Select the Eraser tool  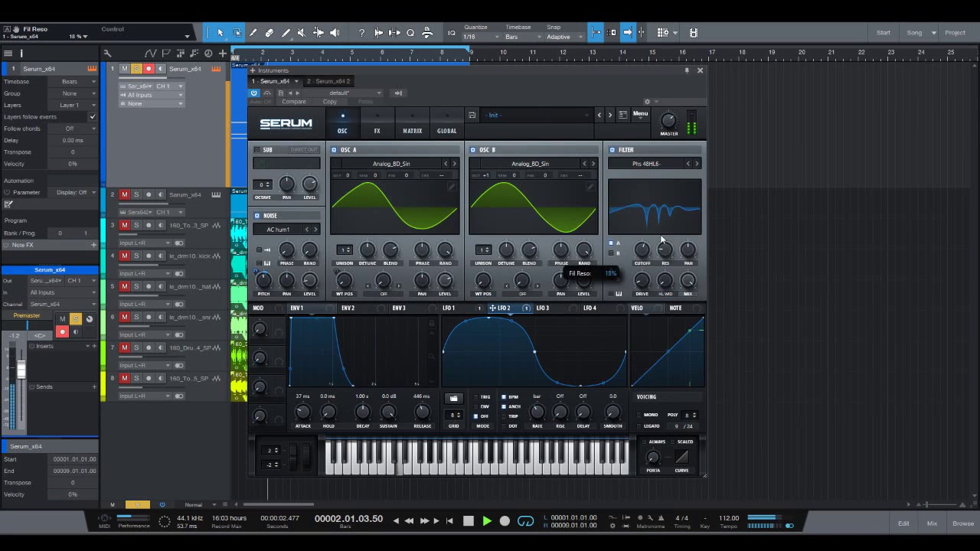pos(269,33)
